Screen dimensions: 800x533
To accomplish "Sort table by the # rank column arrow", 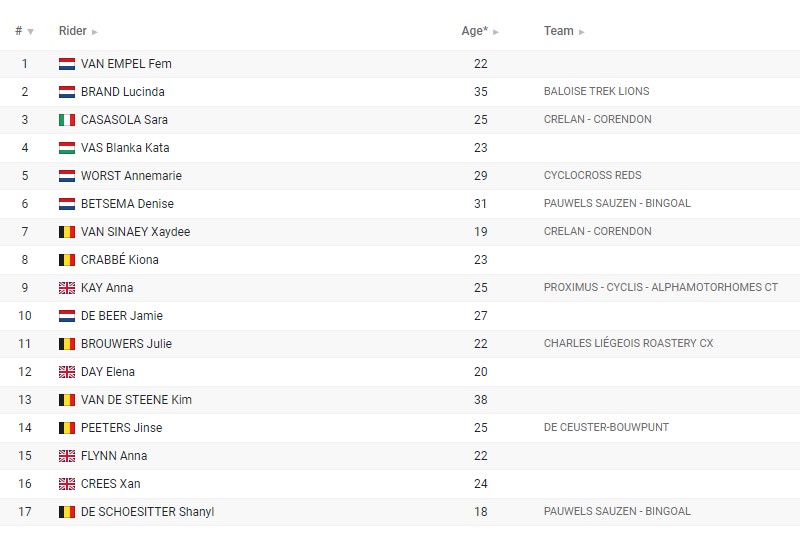I will point(30,32).
